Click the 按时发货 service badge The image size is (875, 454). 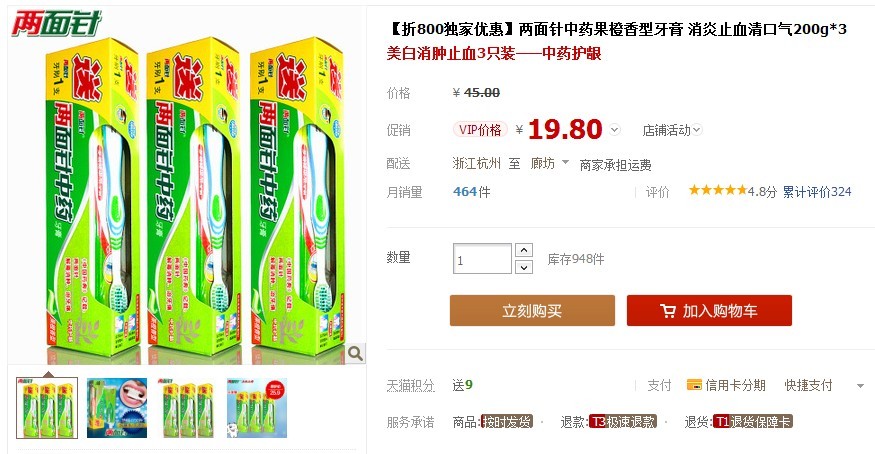pos(507,422)
